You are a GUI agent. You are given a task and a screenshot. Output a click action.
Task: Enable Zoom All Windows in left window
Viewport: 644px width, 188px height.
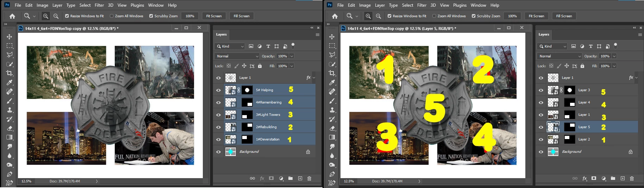(x=126, y=16)
